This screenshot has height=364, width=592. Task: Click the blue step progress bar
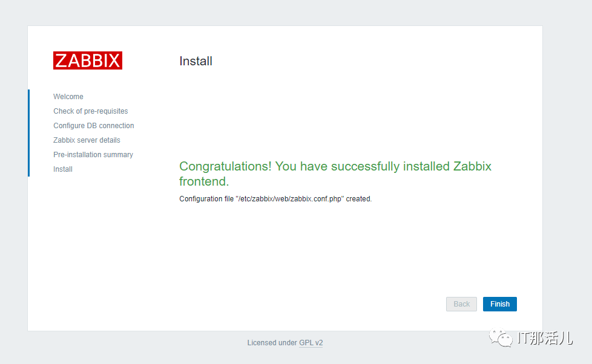28,133
